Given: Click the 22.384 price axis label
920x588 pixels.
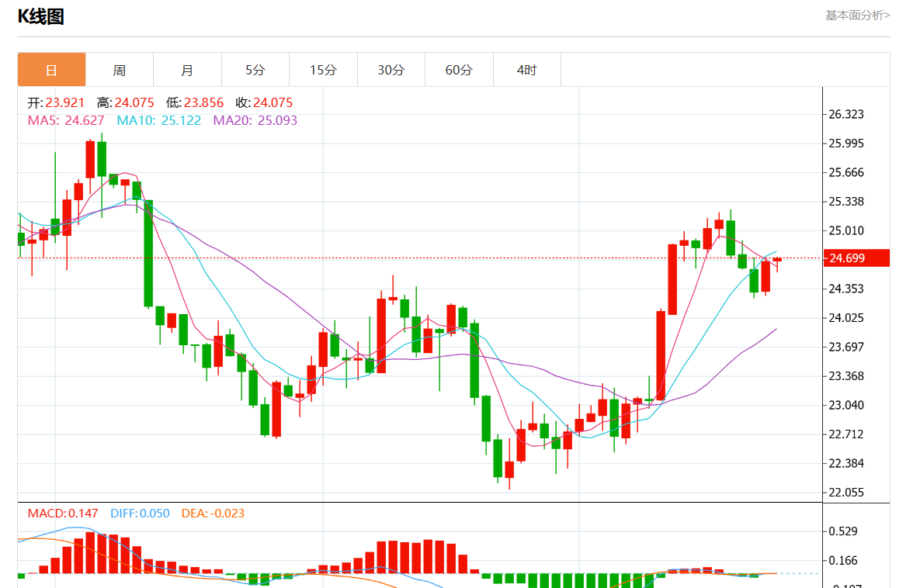Looking at the screenshot, I should tap(846, 463).
